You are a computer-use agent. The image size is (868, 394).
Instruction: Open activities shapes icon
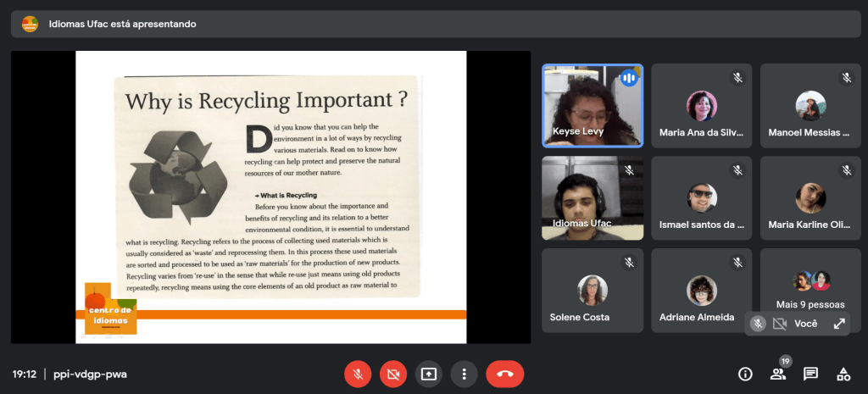pos(843,374)
